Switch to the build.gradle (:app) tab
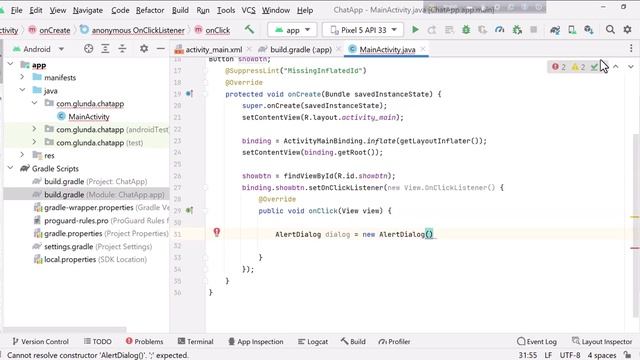Image resolution: width=640 pixels, height=360 pixels. click(300, 49)
